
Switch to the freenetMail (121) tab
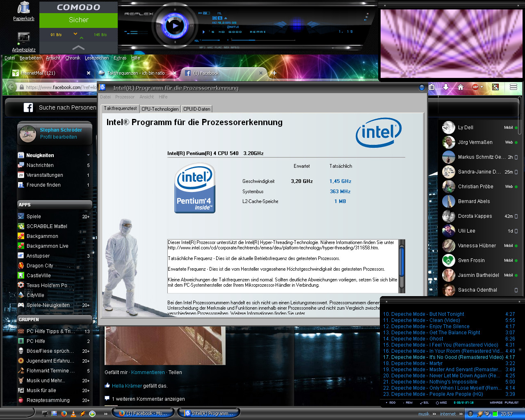(x=51, y=73)
